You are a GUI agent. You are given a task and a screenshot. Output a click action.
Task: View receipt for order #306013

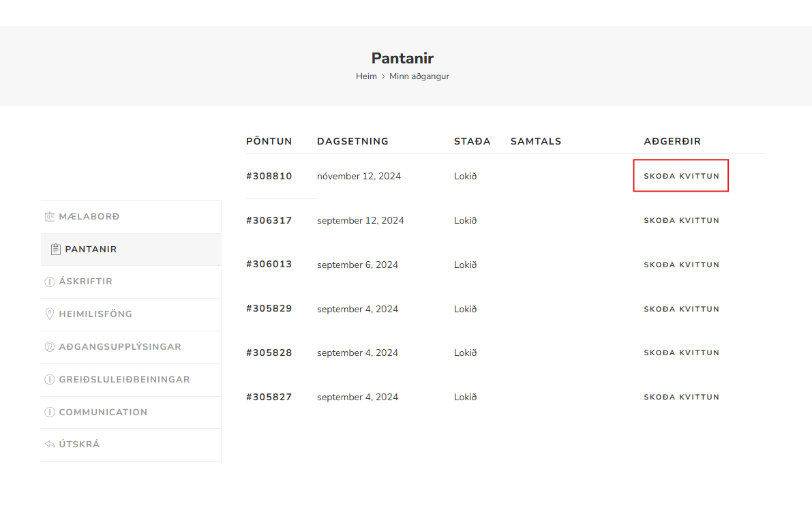point(681,265)
